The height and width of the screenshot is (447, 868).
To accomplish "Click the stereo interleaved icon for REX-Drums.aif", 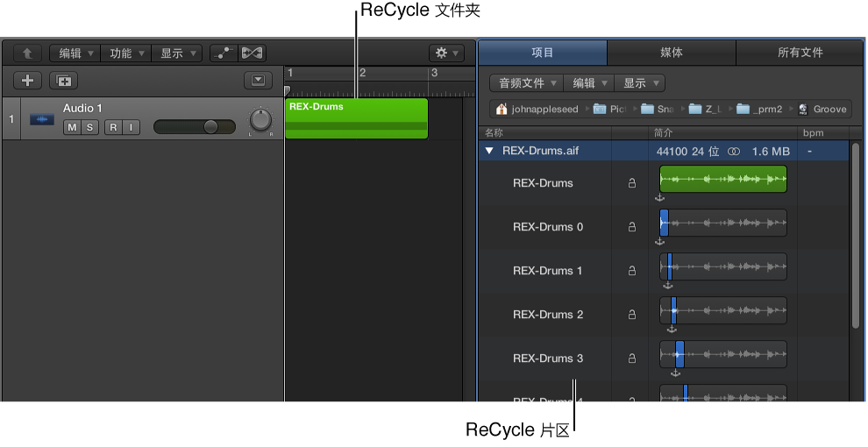I will coord(734,151).
